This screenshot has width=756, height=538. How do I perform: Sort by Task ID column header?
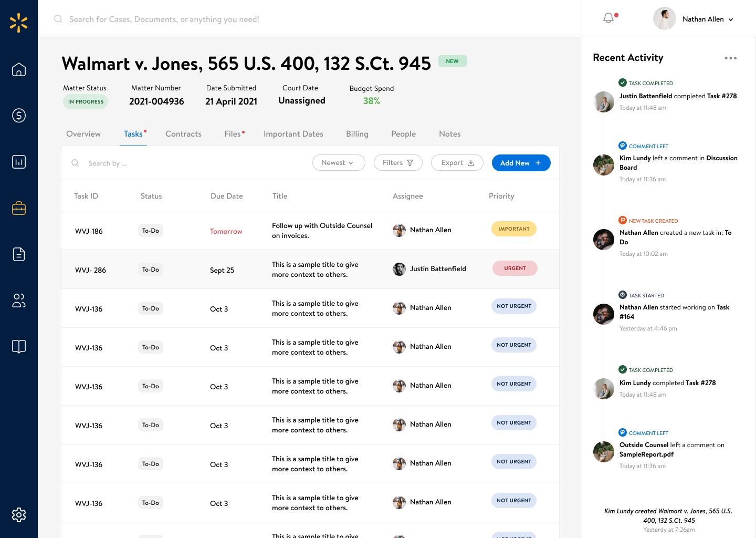click(86, 196)
